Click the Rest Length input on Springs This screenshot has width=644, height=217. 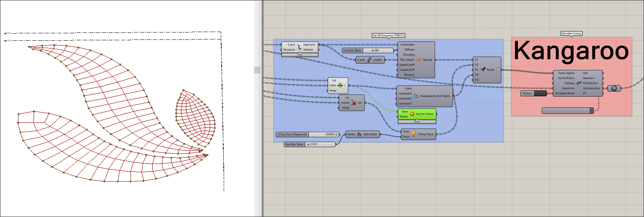click(407, 60)
